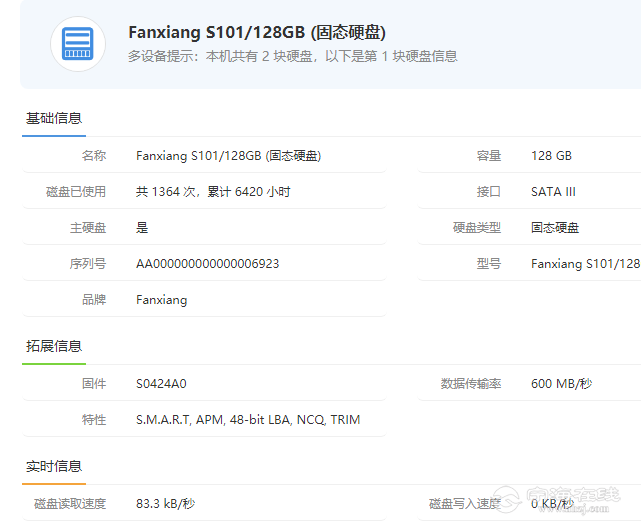Screen dimensions: 641x528
Task: Click the 硬盘类型 label
Action: click(477, 228)
